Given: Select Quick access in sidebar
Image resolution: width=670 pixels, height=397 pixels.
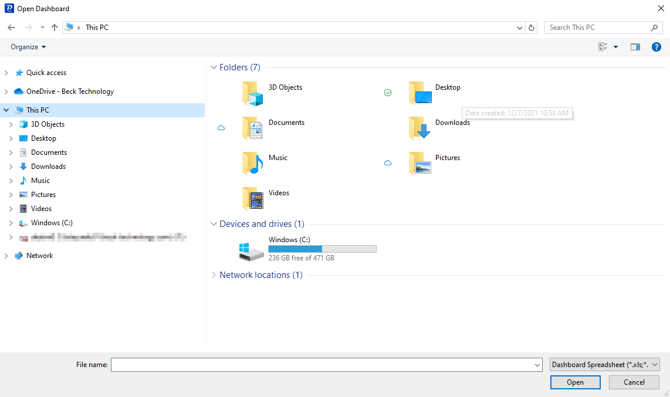Looking at the screenshot, I should coord(46,73).
